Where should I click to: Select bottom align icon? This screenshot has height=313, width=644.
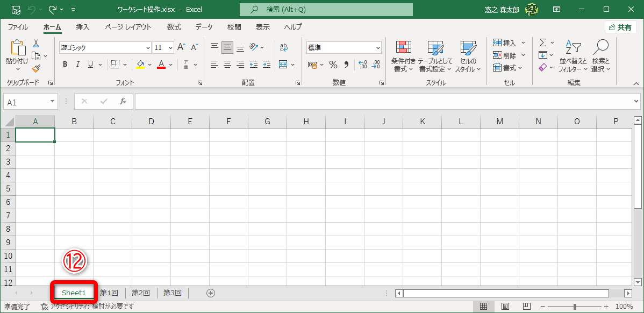coord(240,47)
